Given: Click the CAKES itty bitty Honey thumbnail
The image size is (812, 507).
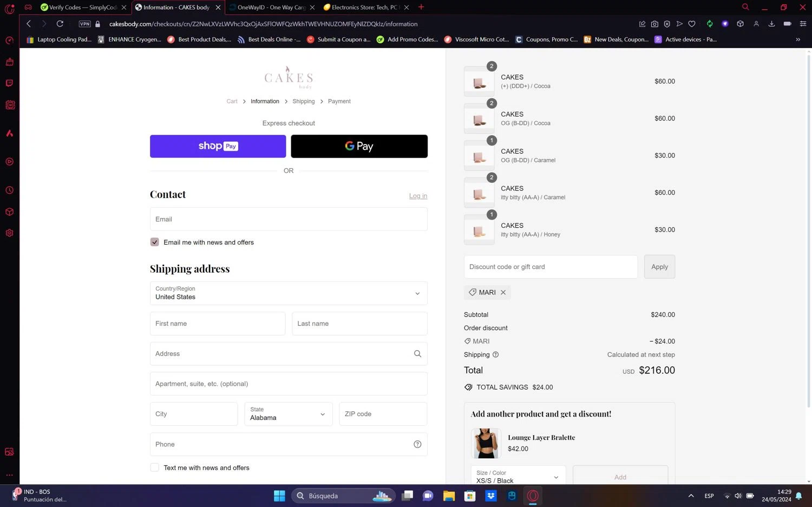Looking at the screenshot, I should pyautogui.click(x=479, y=230).
